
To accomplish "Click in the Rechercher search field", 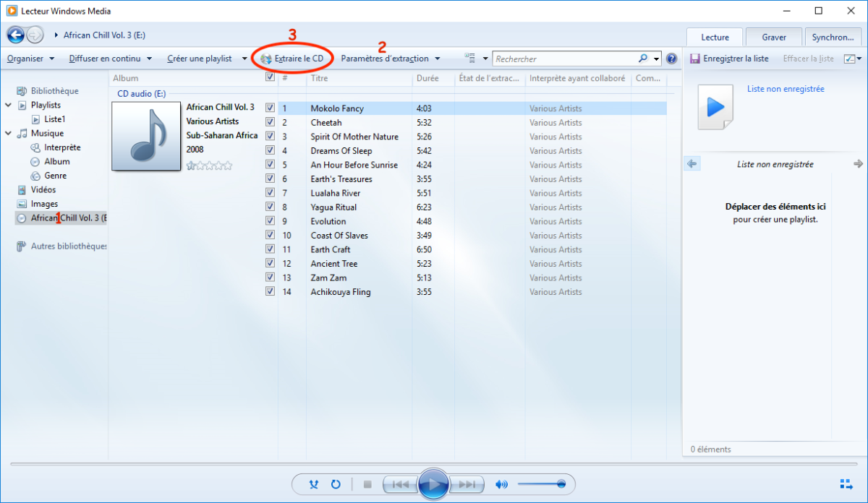I will 564,59.
